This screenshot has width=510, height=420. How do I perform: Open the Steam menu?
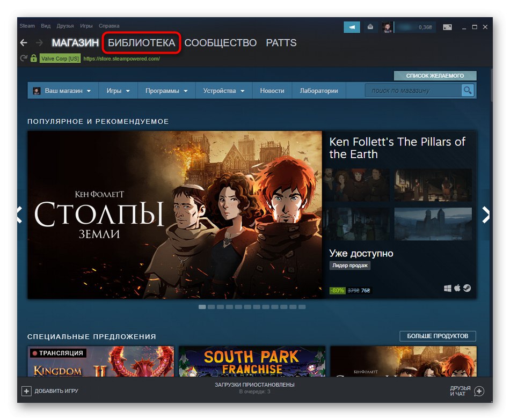coord(27,26)
